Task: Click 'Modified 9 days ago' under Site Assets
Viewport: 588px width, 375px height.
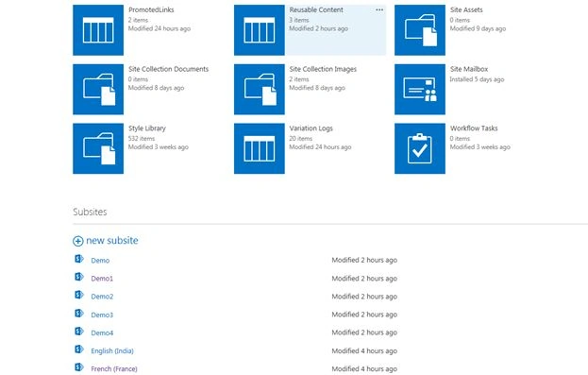Action: [x=479, y=28]
